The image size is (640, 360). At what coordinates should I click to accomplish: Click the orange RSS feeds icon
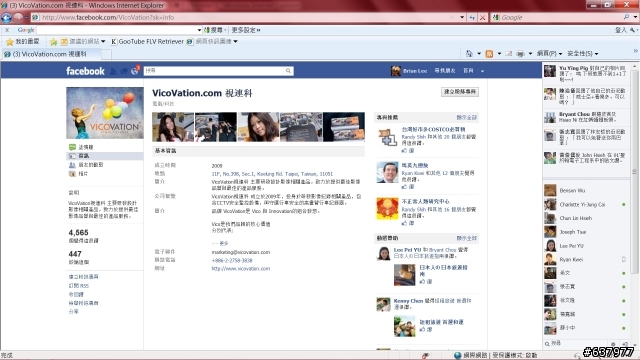[x=489, y=53]
